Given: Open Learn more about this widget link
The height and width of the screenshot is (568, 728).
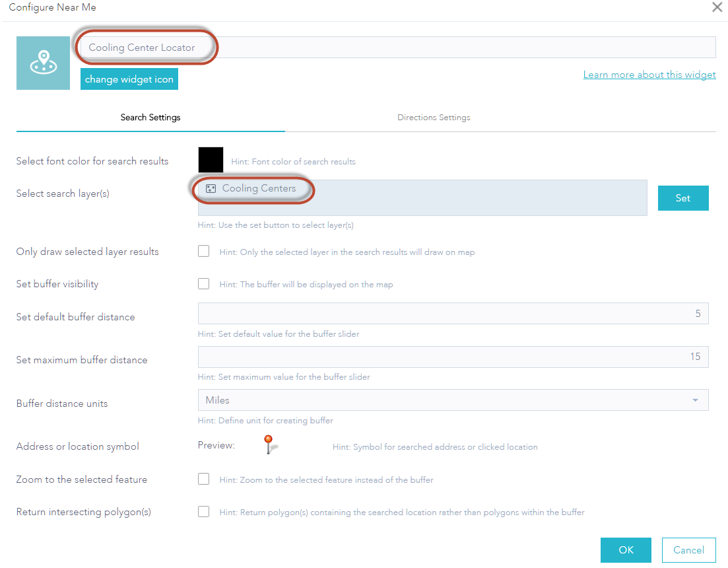Looking at the screenshot, I should coord(649,75).
